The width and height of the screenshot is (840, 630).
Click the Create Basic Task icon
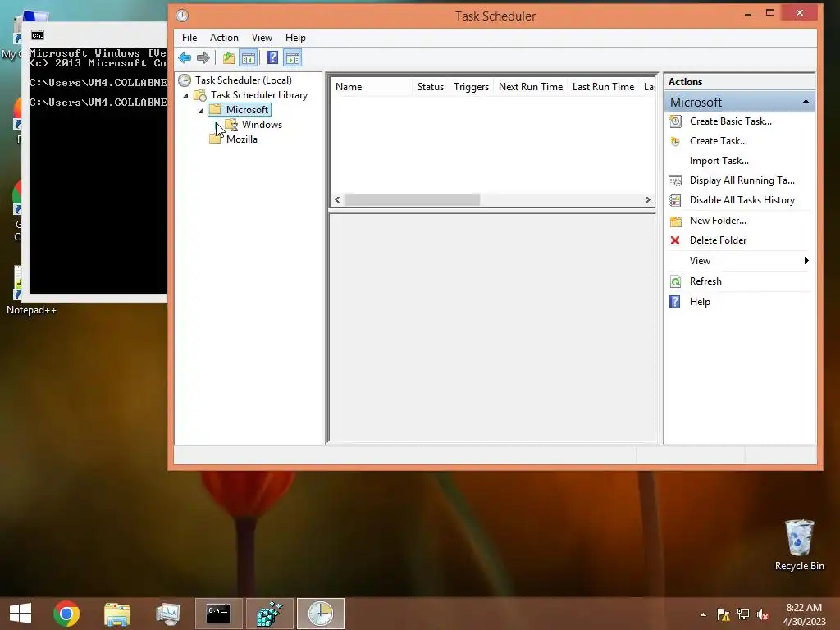click(676, 121)
